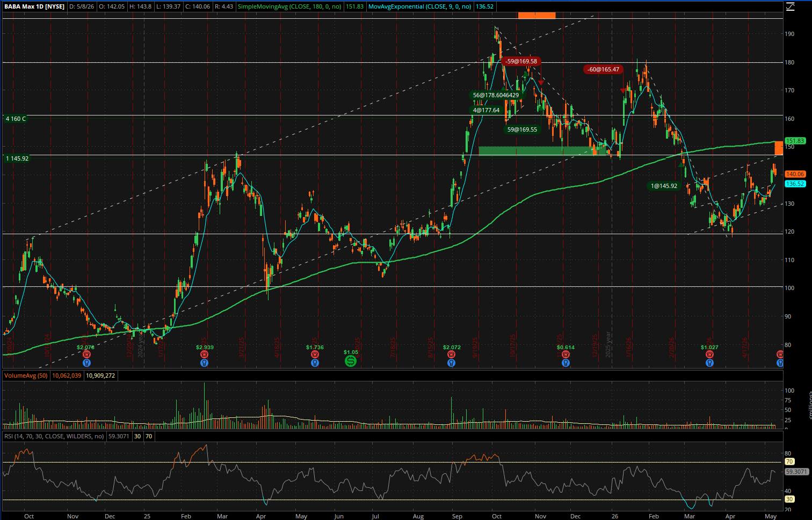Click the 4 160 C position line label
Screen dimensions: 812x520
click(x=16, y=119)
